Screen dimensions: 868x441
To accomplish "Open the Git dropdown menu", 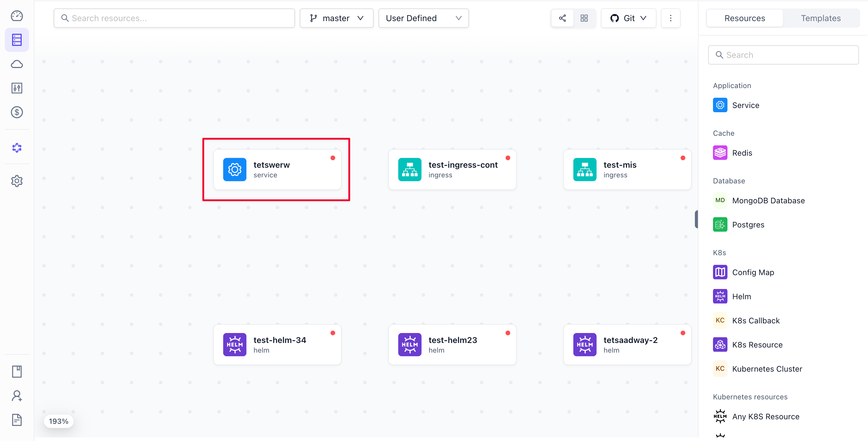I will click(629, 18).
